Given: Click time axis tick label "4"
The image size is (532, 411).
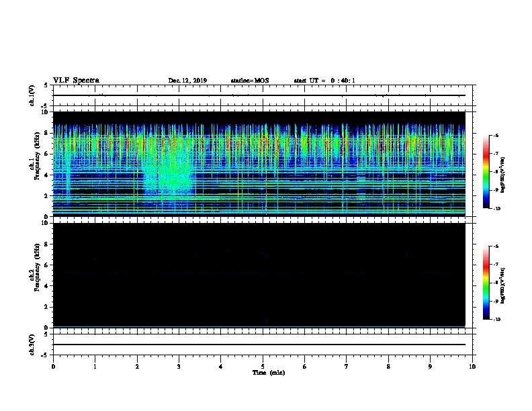Looking at the screenshot, I should coord(221,367).
